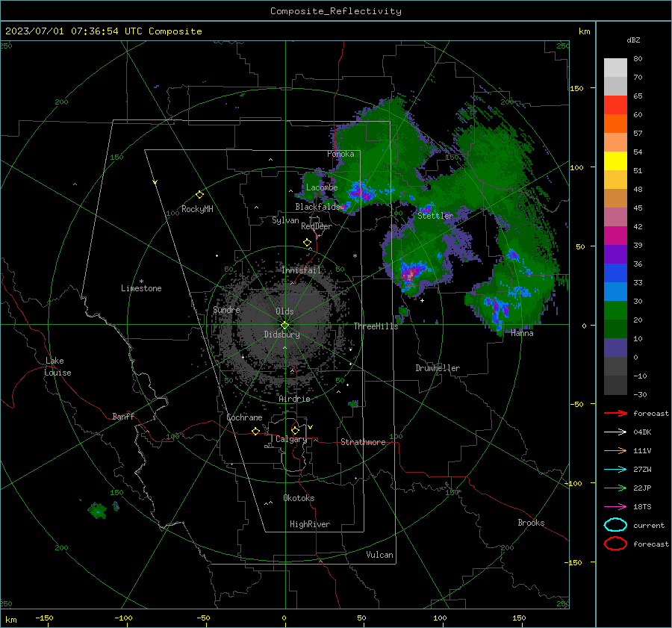Click the Ponoka town label

coord(340,154)
